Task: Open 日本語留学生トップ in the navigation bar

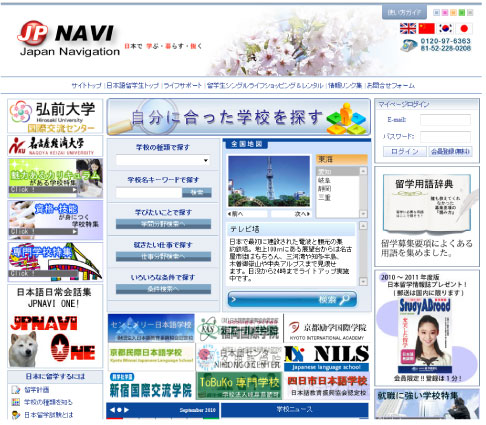Action: pyautogui.click(x=133, y=86)
